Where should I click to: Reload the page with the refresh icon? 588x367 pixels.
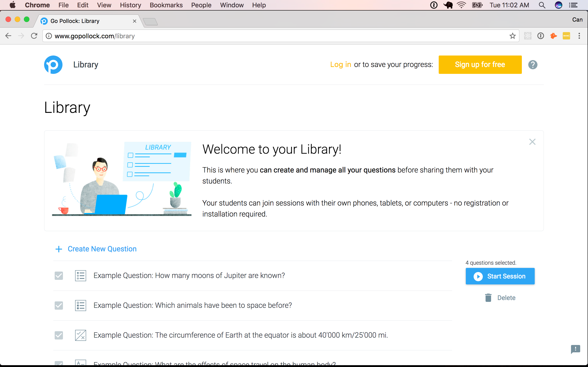[x=34, y=36]
